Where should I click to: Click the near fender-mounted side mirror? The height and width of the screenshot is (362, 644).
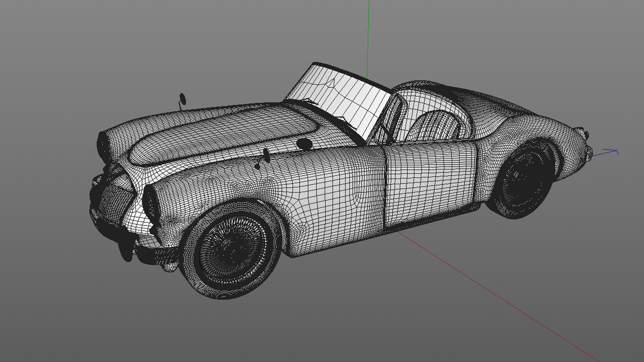[266, 156]
